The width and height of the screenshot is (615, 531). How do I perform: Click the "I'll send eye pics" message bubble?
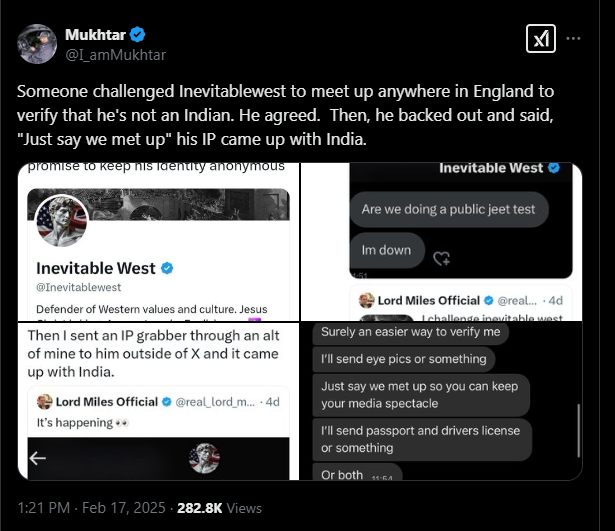(404, 359)
